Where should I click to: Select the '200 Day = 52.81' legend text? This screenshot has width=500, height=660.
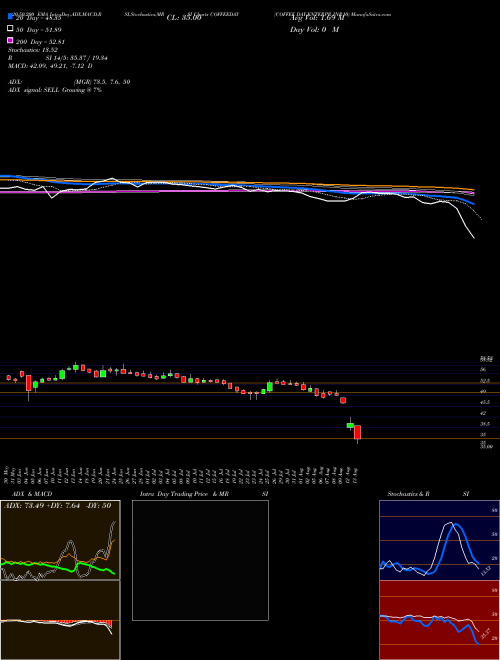(40, 42)
